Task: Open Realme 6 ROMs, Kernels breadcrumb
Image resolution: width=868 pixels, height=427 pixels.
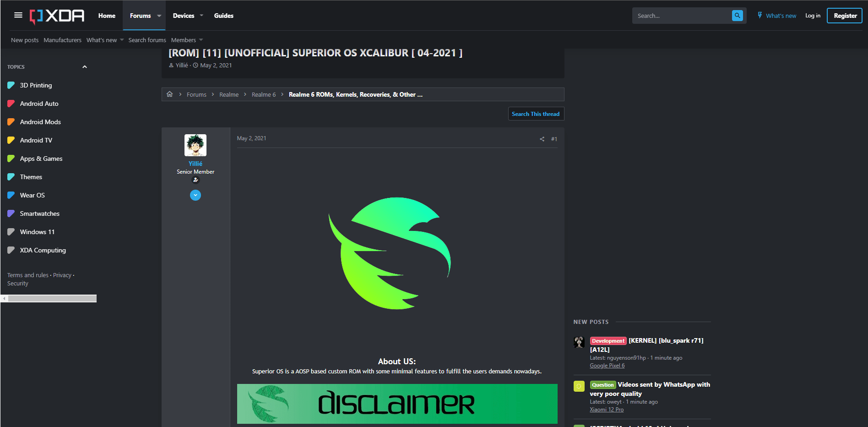Action: click(x=356, y=94)
